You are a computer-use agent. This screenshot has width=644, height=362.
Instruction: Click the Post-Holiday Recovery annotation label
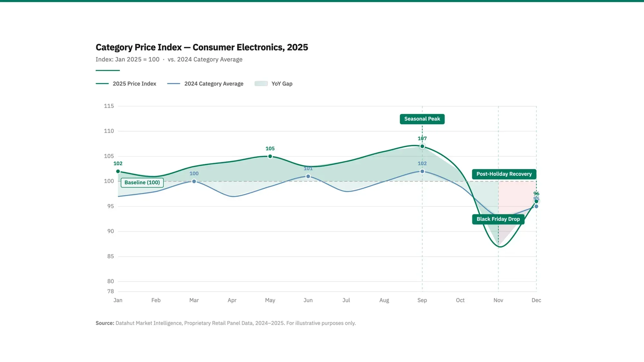click(x=504, y=174)
